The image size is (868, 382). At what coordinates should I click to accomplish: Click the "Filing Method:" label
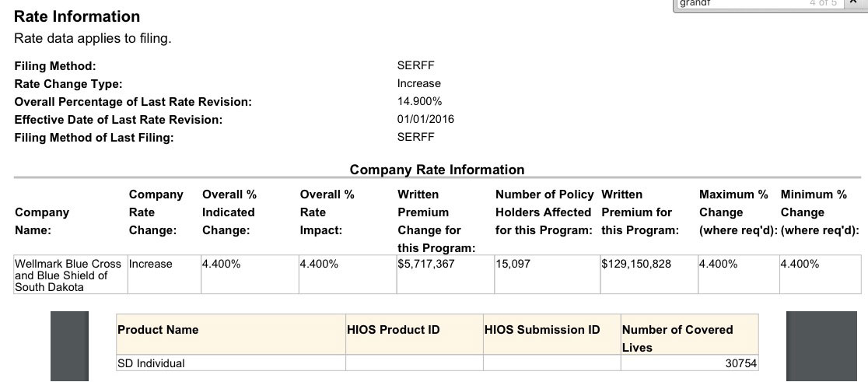[x=55, y=66]
